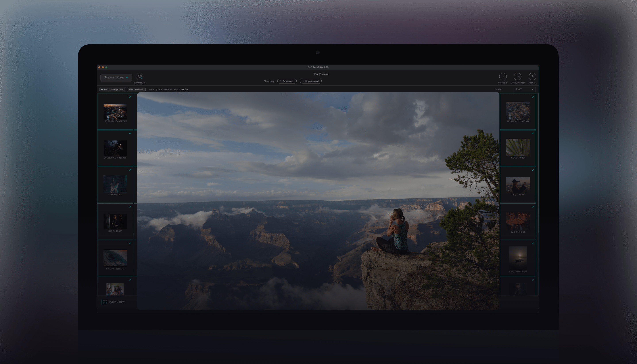The height and width of the screenshot is (364, 637).
Task: Click the Clear thumbnails button icon
Action: click(x=136, y=89)
